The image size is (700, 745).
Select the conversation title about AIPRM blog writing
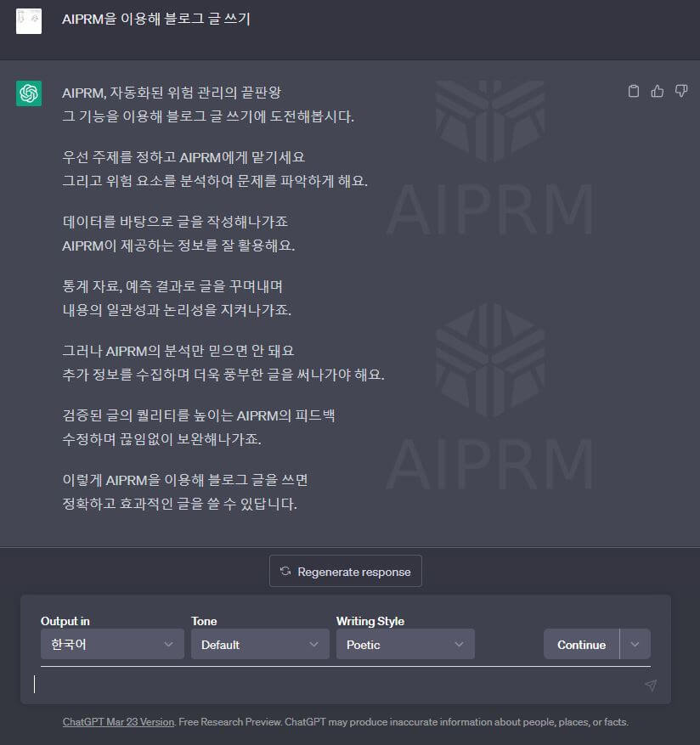pyautogui.click(x=155, y=20)
